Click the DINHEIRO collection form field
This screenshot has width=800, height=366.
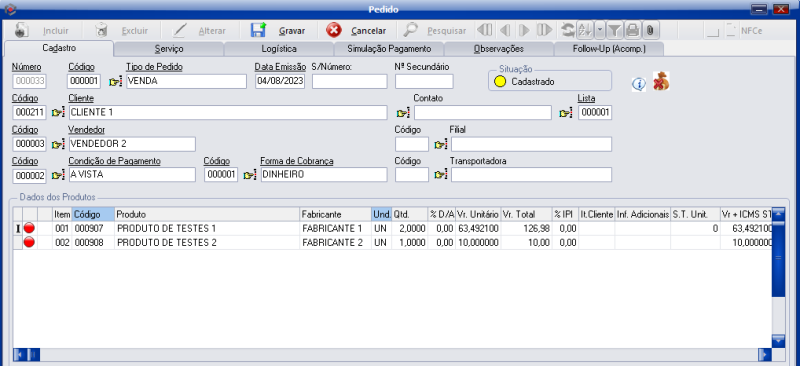323,175
